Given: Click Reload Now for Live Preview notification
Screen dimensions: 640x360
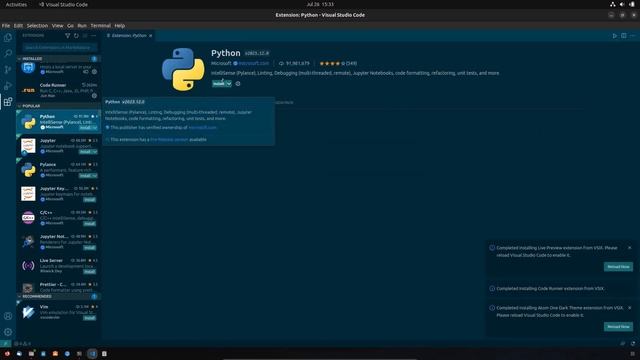Looking at the screenshot, I should 618,267.
